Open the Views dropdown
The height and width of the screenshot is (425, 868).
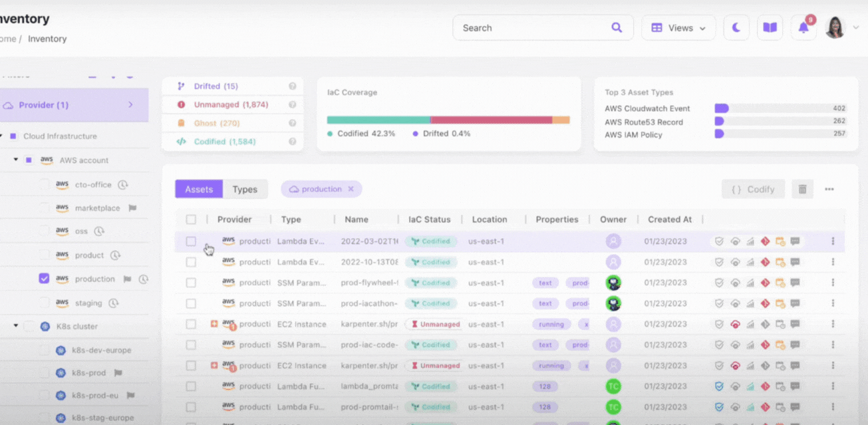click(x=678, y=28)
